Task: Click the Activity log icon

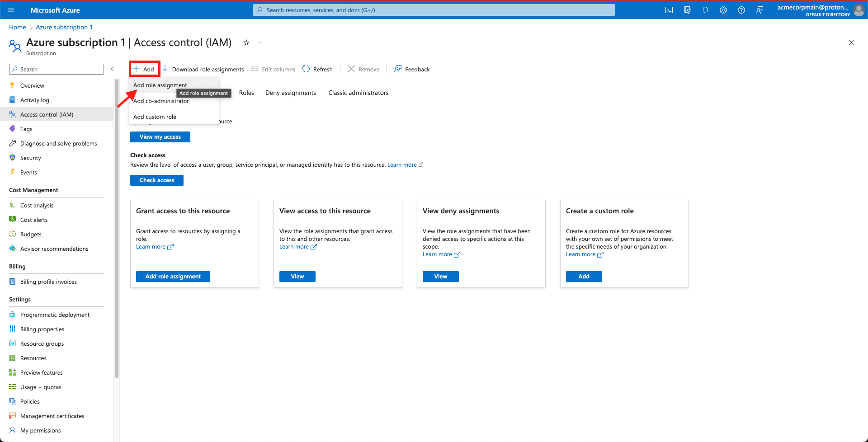Action: [12, 100]
